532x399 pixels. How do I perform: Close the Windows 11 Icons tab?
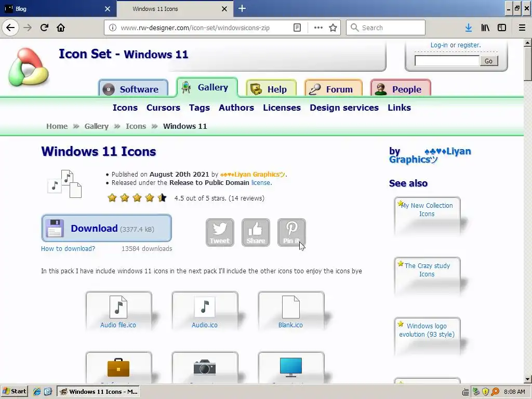coord(224,9)
